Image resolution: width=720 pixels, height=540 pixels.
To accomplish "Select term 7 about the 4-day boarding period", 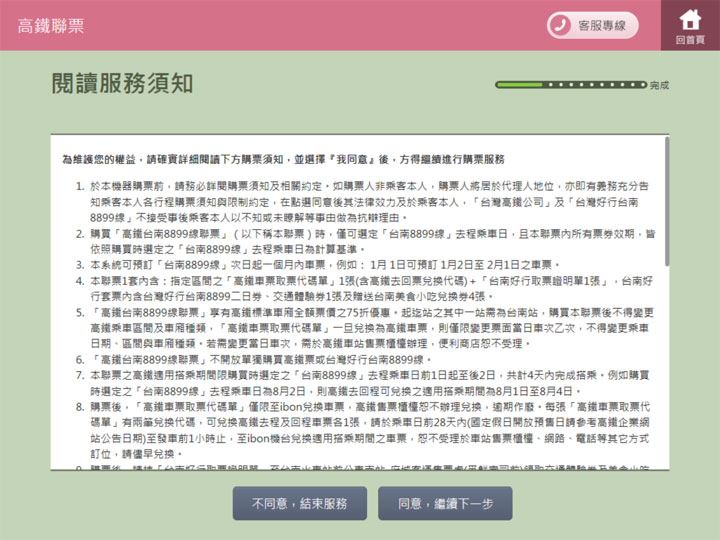I will coord(360,382).
